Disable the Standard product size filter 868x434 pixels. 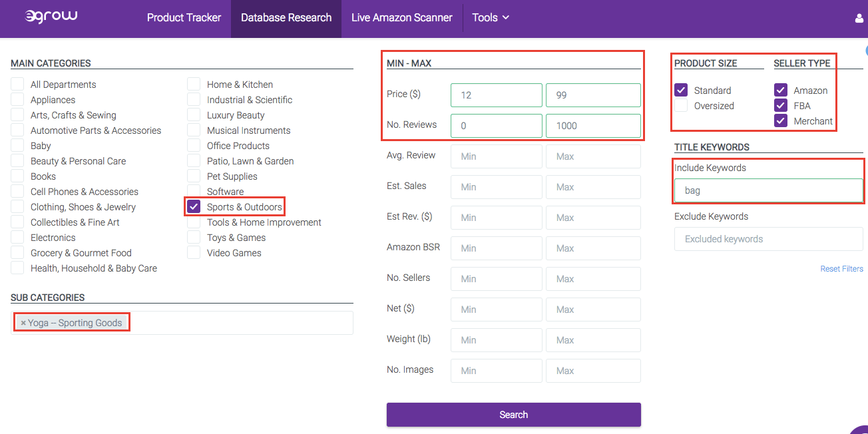click(682, 90)
